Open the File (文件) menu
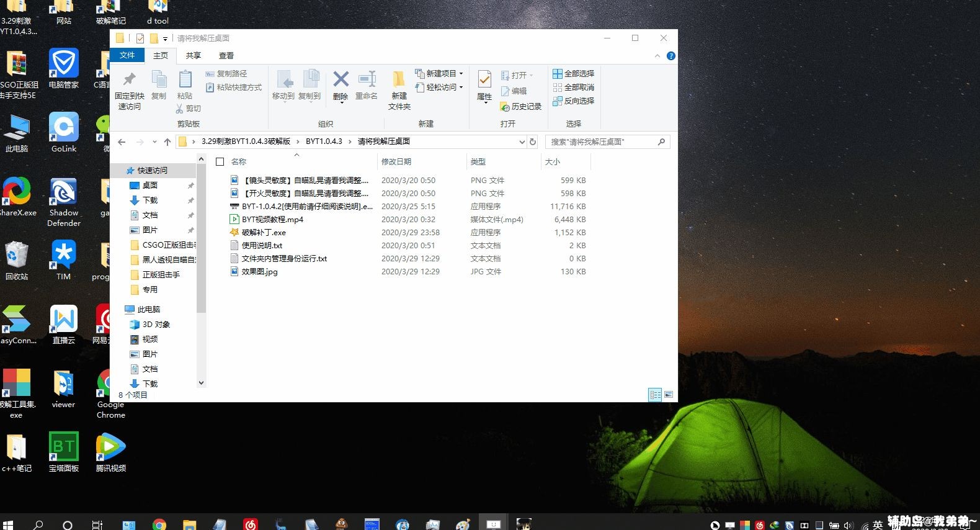 (x=127, y=55)
